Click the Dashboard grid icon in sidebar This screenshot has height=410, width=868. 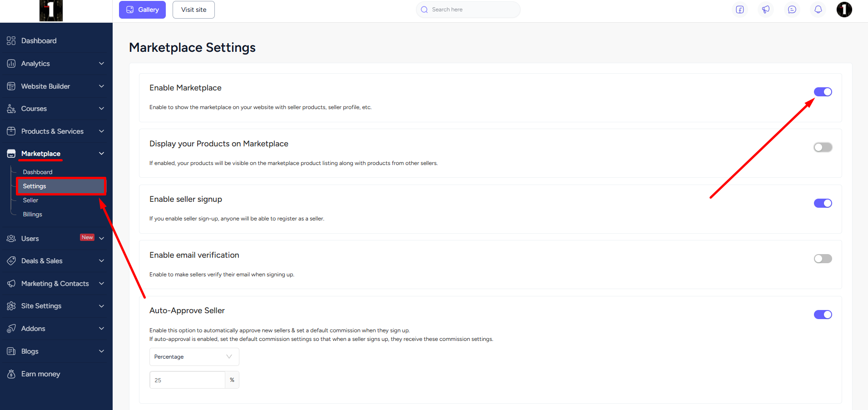(x=11, y=41)
